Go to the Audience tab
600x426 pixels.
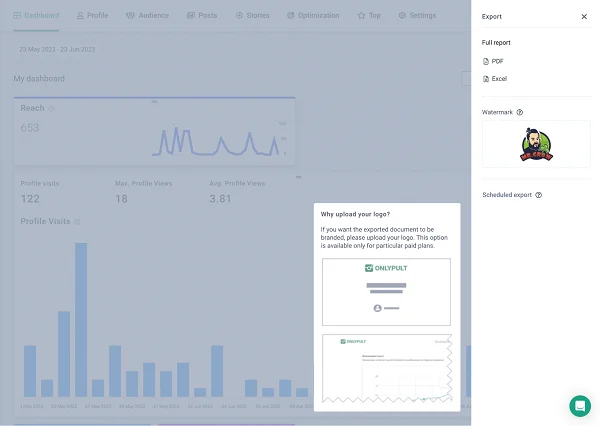click(x=148, y=16)
